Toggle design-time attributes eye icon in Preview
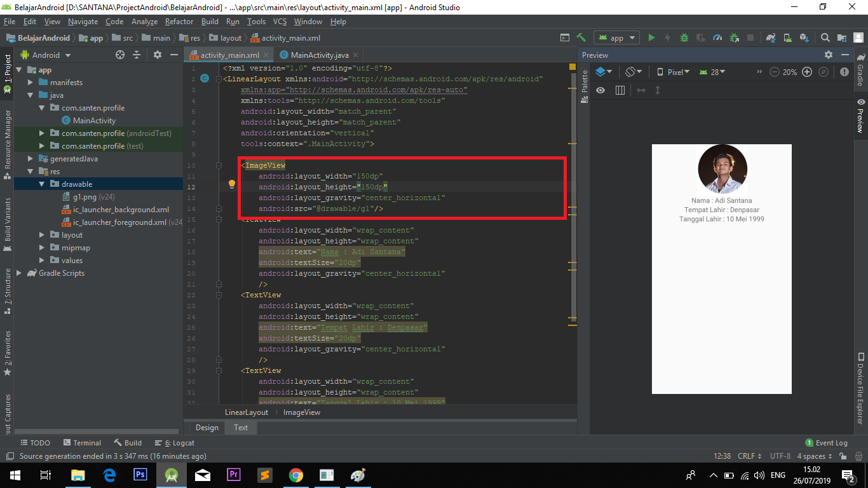 pos(600,90)
